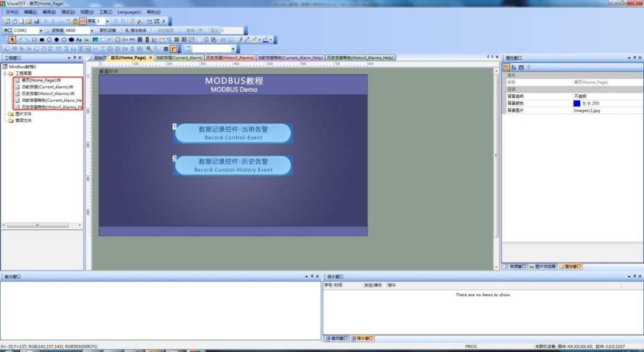Select Record Control-History Event button on canvas
644x352 pixels.
233,165
